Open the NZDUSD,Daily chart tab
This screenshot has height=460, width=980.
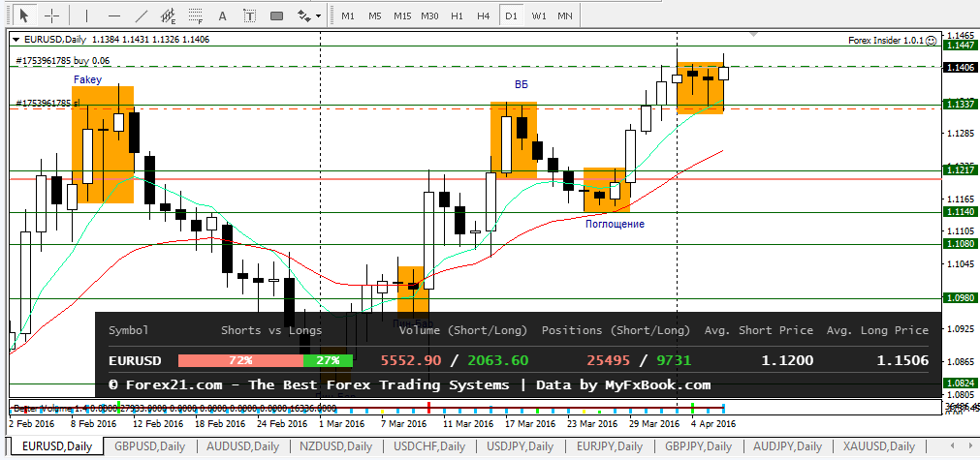pyautogui.click(x=335, y=446)
